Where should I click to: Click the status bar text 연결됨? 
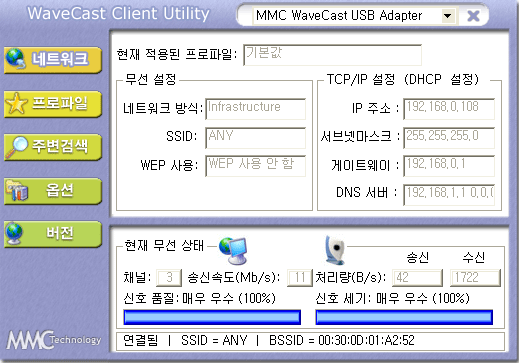pos(140,341)
